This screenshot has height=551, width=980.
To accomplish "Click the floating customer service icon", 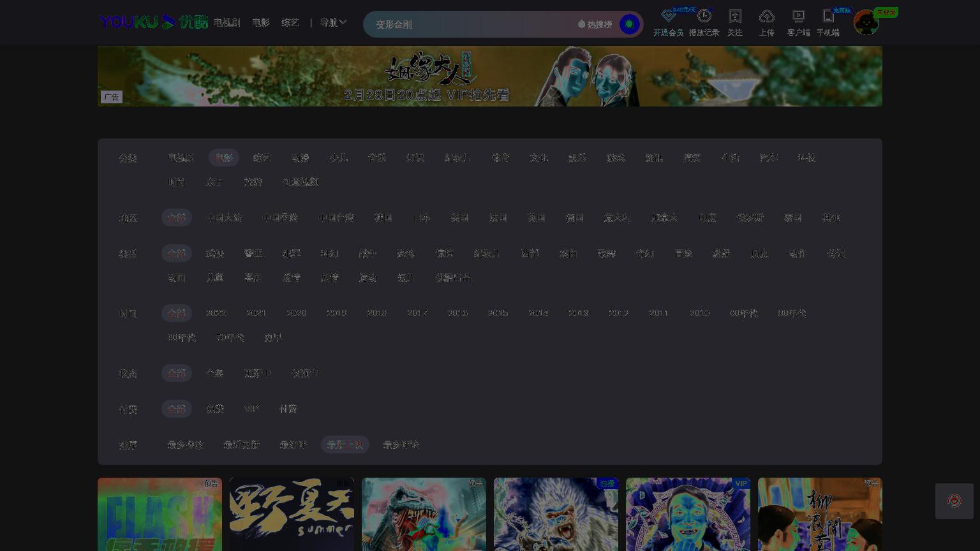I will pyautogui.click(x=954, y=501).
